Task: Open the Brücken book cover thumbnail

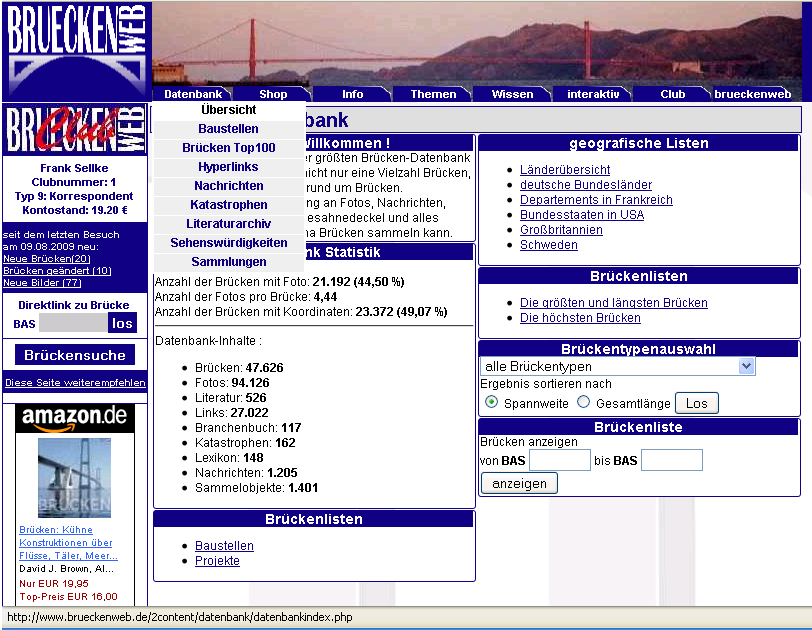Action: pyautogui.click(x=75, y=477)
